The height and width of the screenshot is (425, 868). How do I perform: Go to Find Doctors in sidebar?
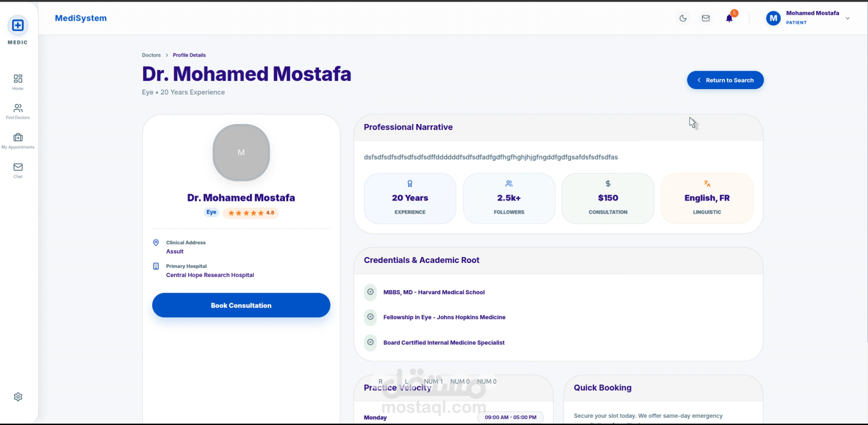pyautogui.click(x=18, y=111)
